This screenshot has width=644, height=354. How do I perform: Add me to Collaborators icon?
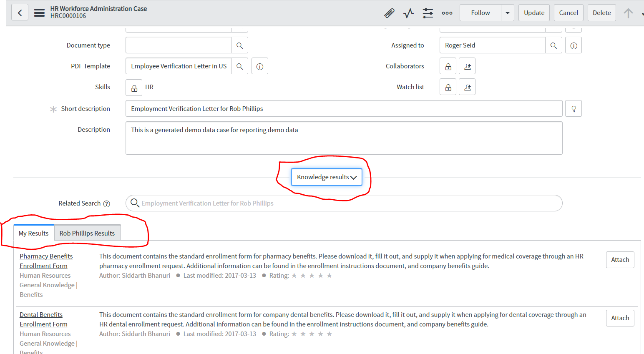pos(467,66)
